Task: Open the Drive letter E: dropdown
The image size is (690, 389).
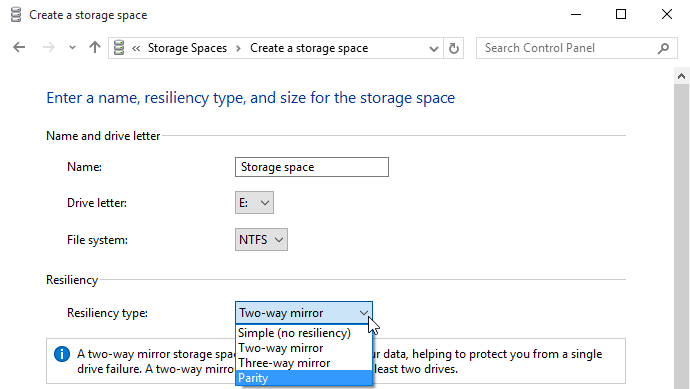Action: [254, 202]
